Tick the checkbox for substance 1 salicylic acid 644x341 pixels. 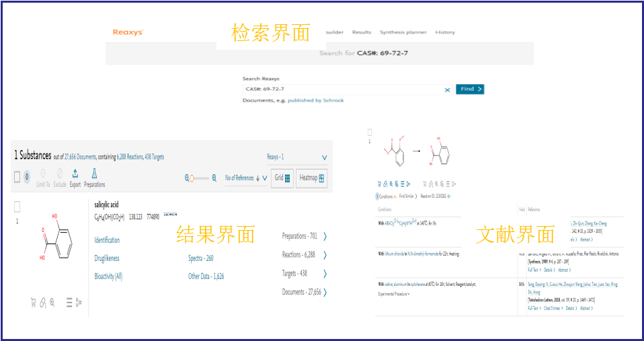point(17,206)
